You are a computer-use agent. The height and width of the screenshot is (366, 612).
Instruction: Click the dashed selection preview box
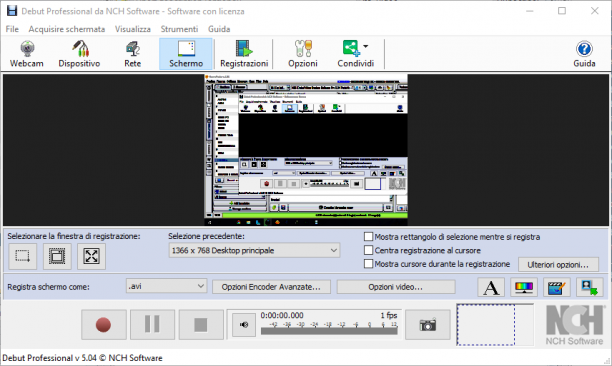click(x=486, y=325)
